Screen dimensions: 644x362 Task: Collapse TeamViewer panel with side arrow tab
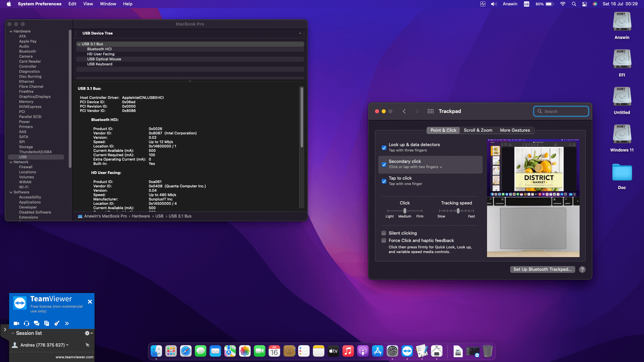pos(5,329)
